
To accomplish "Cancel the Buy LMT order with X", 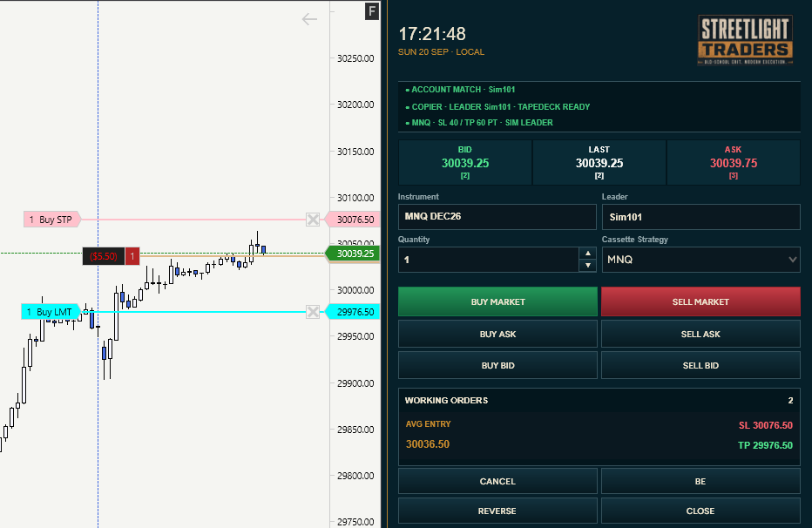I will pyautogui.click(x=313, y=312).
